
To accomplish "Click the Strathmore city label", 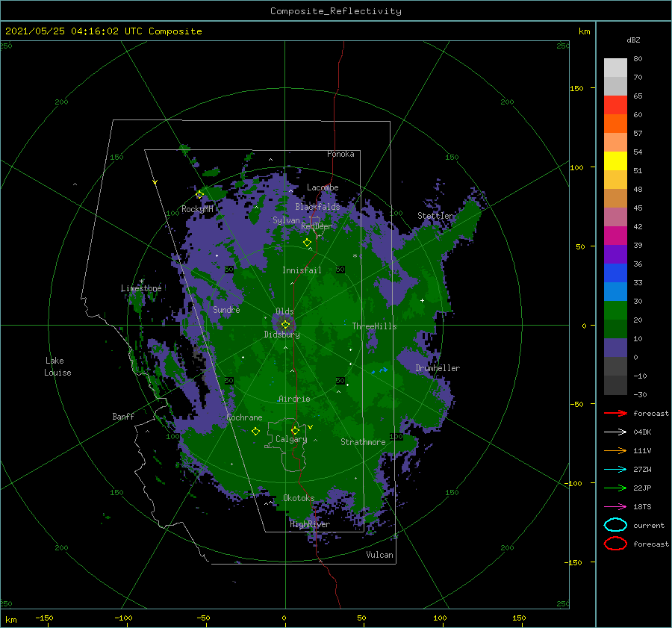I will point(363,442).
